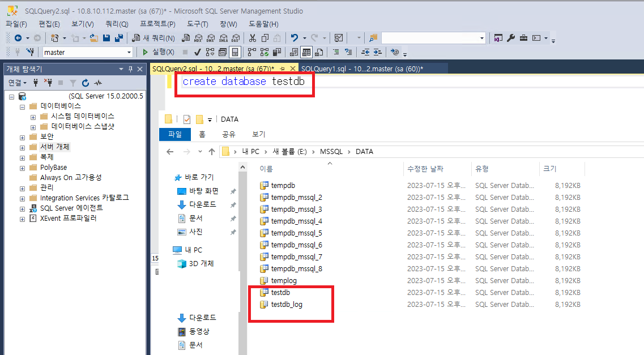Click the Increase Indent icon
The image size is (644, 355).
(377, 52)
